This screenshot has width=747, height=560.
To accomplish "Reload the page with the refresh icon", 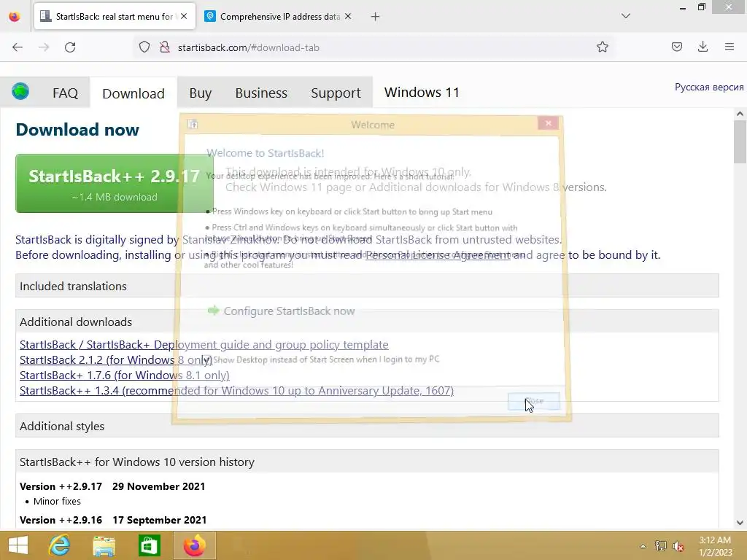I will [70, 47].
